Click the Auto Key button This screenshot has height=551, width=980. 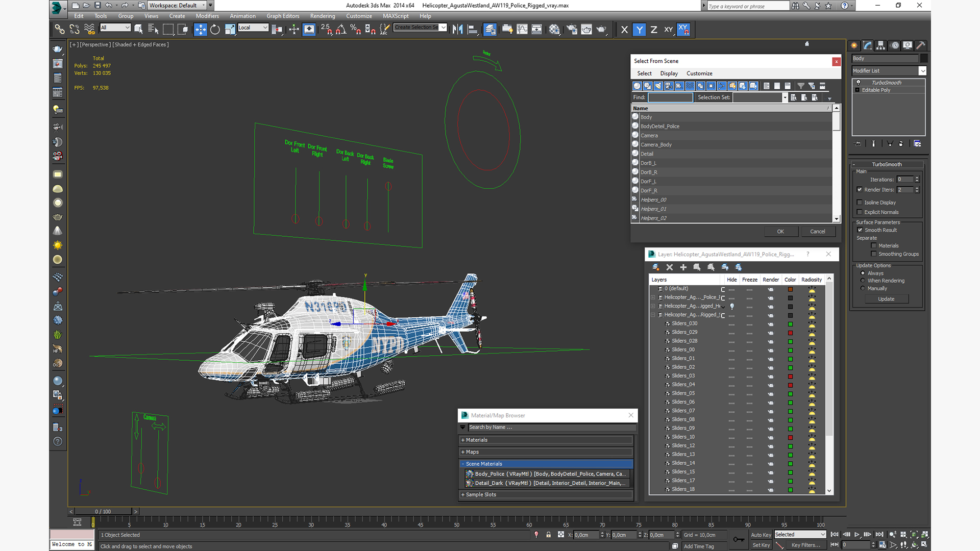pos(761,535)
